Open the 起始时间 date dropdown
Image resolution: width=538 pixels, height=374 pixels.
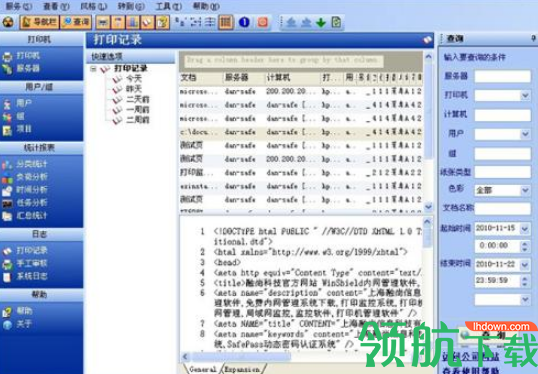(x=525, y=229)
